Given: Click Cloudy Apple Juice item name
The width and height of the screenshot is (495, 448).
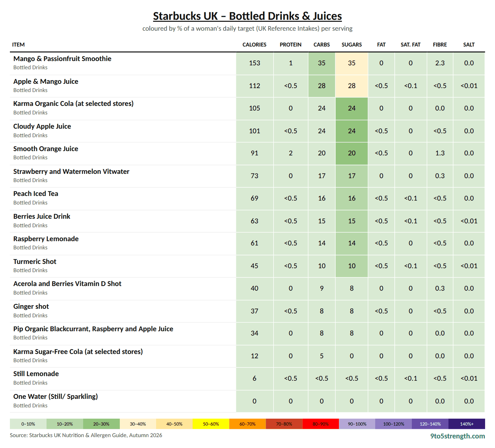Looking at the screenshot, I should [x=42, y=126].
